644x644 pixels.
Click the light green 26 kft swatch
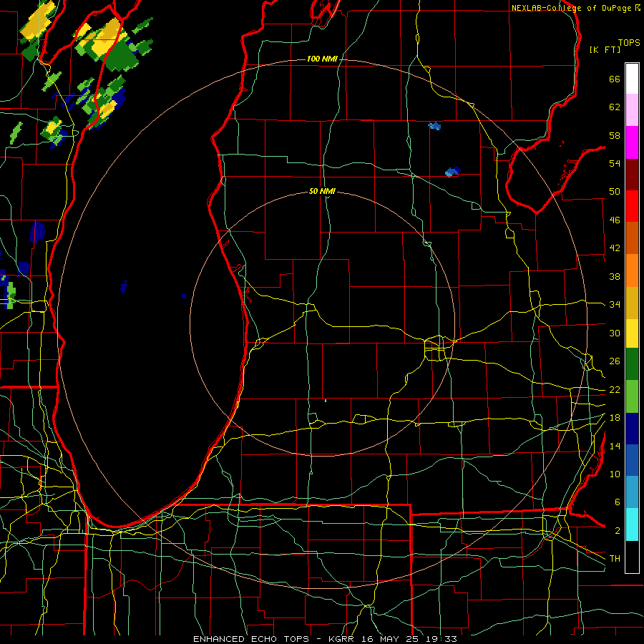[632, 396]
